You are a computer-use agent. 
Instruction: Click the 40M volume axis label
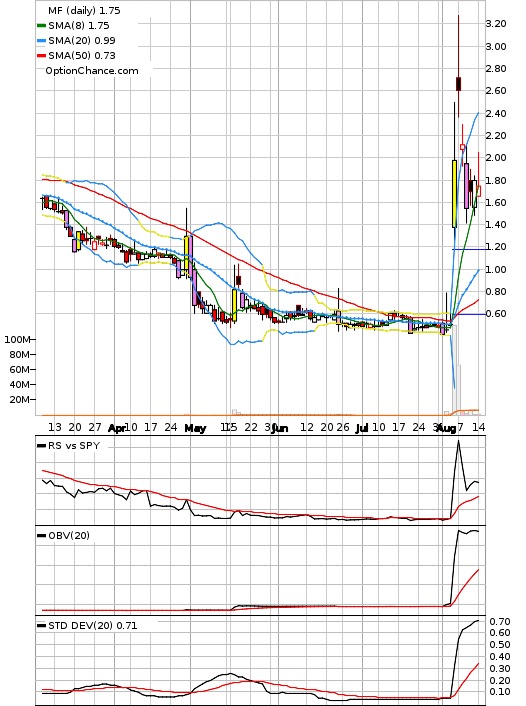click(x=20, y=385)
